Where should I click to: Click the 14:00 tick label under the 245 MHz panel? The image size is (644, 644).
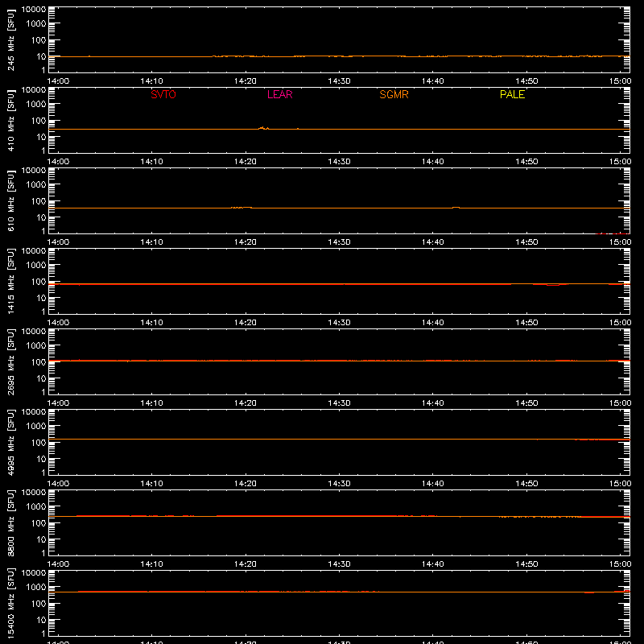58,81
